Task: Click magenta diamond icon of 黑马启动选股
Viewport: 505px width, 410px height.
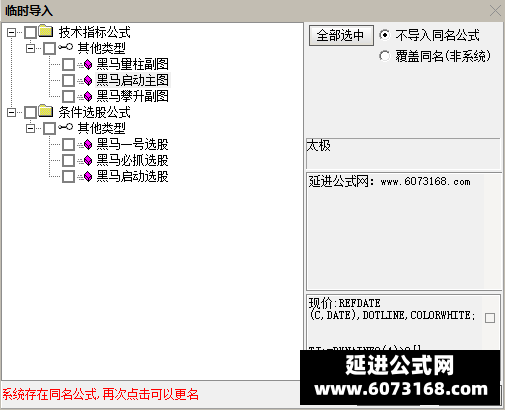Action: click(88, 176)
